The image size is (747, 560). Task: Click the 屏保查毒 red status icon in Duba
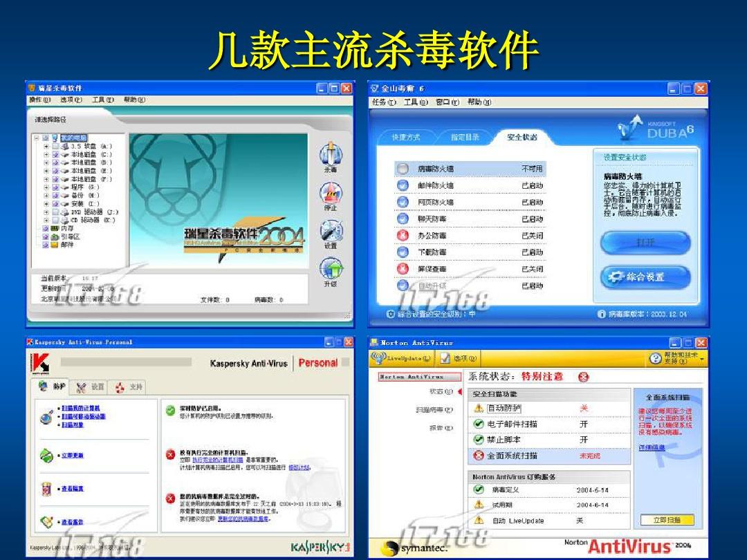[403, 268]
